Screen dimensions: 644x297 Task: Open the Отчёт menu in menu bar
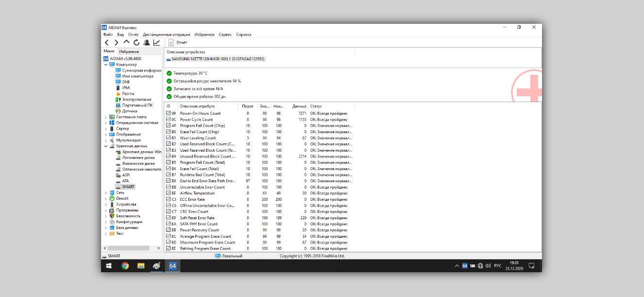pos(134,35)
